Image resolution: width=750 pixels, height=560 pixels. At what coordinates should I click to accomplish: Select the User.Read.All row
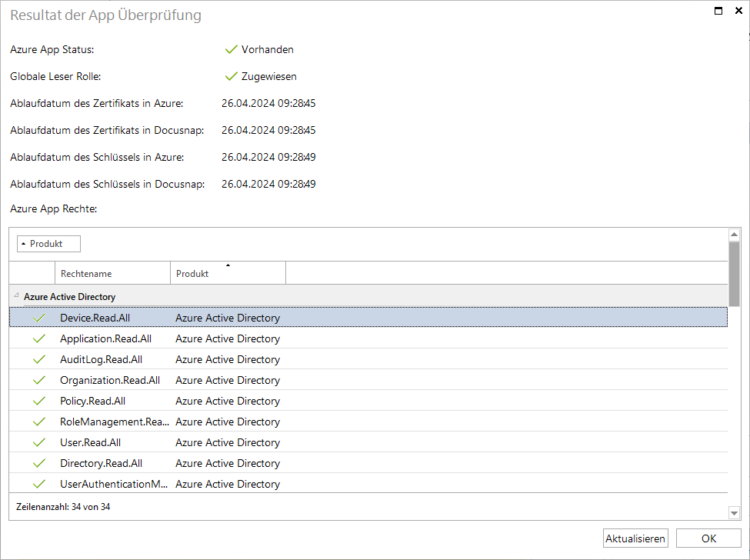click(368, 442)
